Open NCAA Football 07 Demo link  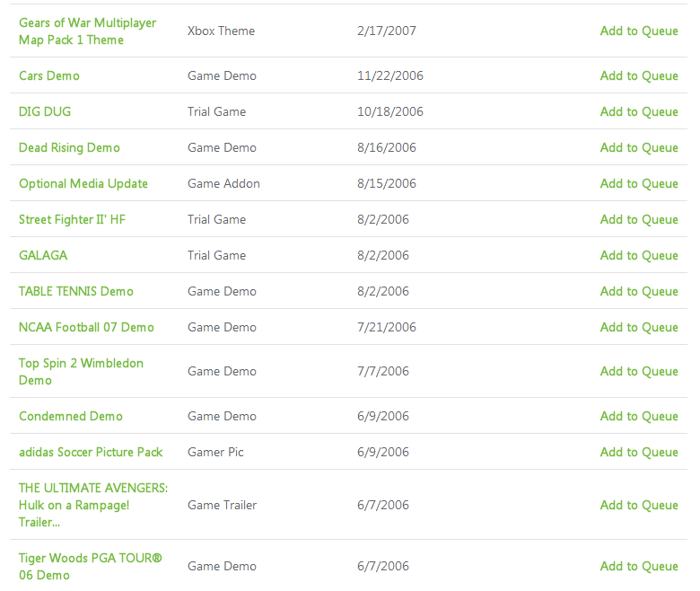[x=86, y=328]
